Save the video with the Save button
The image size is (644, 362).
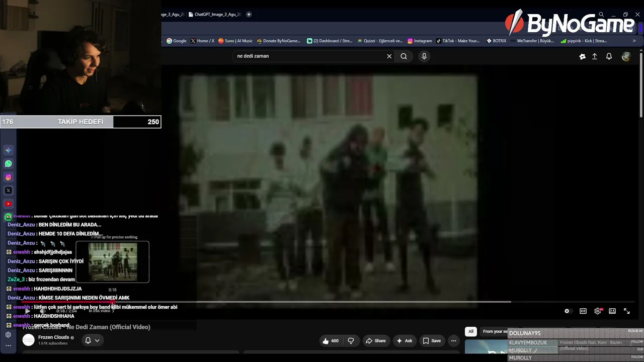click(x=432, y=341)
